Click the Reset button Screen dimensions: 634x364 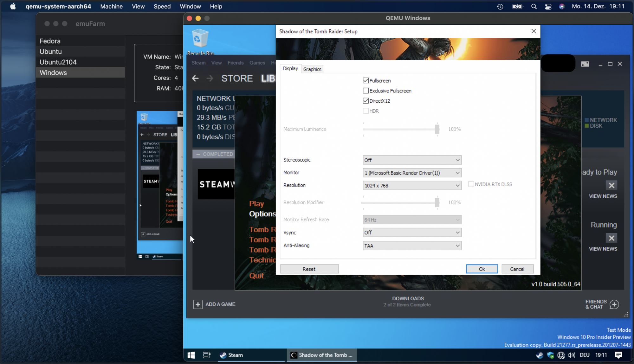(309, 269)
